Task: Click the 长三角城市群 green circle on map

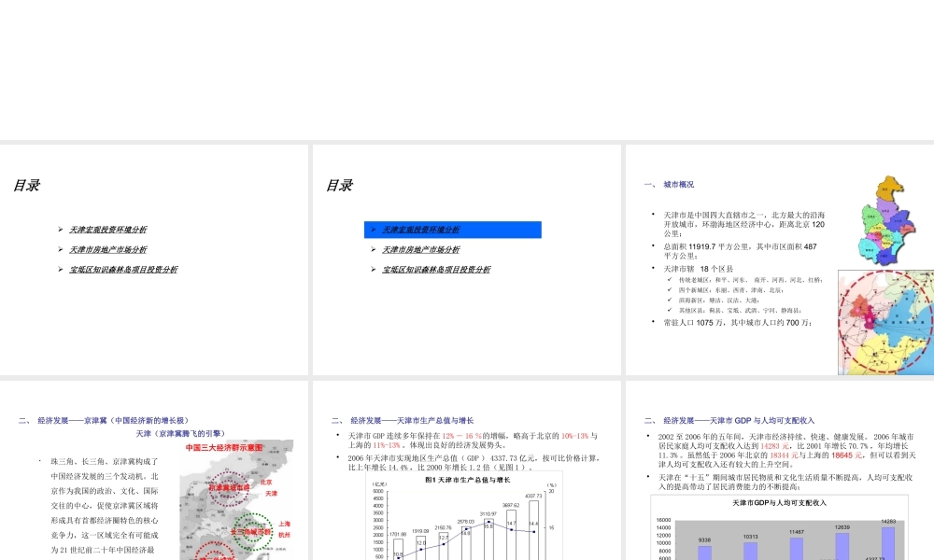Action: click(x=252, y=531)
